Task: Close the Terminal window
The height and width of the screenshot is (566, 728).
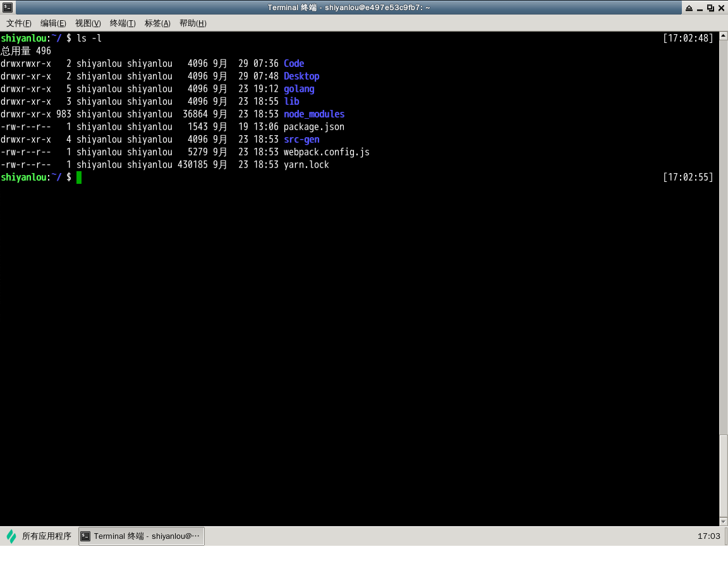Action: (721, 8)
